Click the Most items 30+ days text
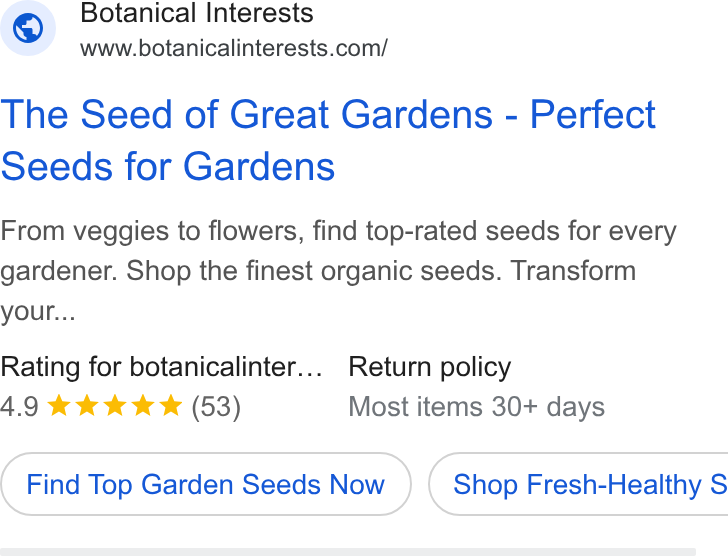The height and width of the screenshot is (556, 728). coord(477,407)
